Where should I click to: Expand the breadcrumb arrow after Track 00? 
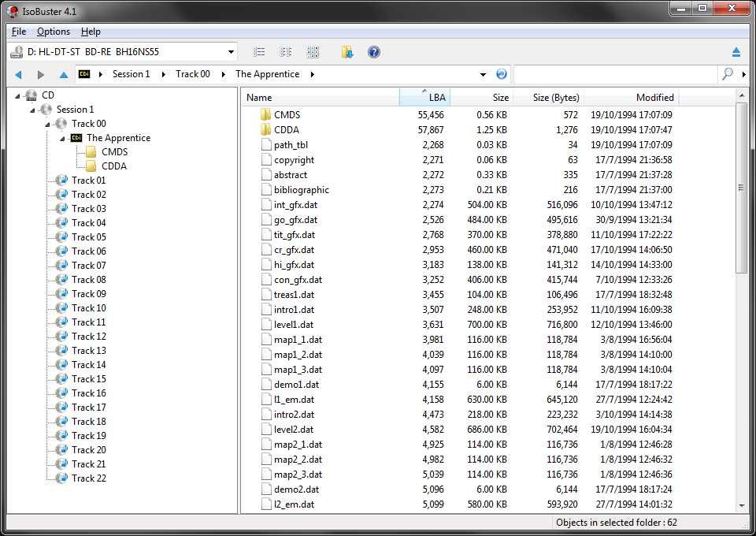(224, 74)
